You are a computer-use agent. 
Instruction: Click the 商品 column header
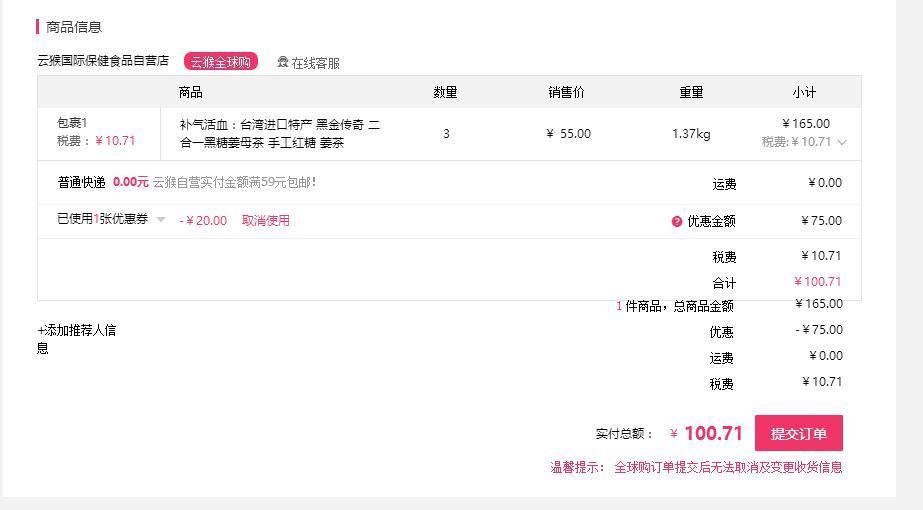pyautogui.click(x=191, y=92)
